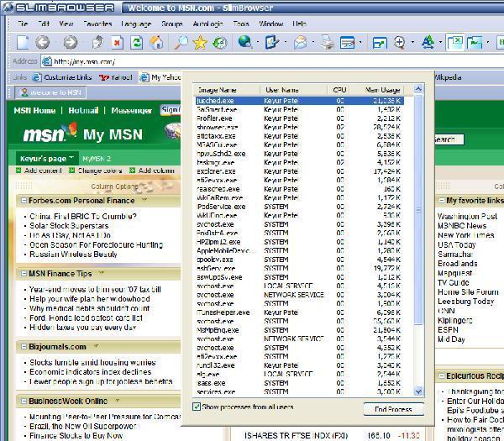
Task: Toggle Show processes from all users
Action: [x=197, y=407]
